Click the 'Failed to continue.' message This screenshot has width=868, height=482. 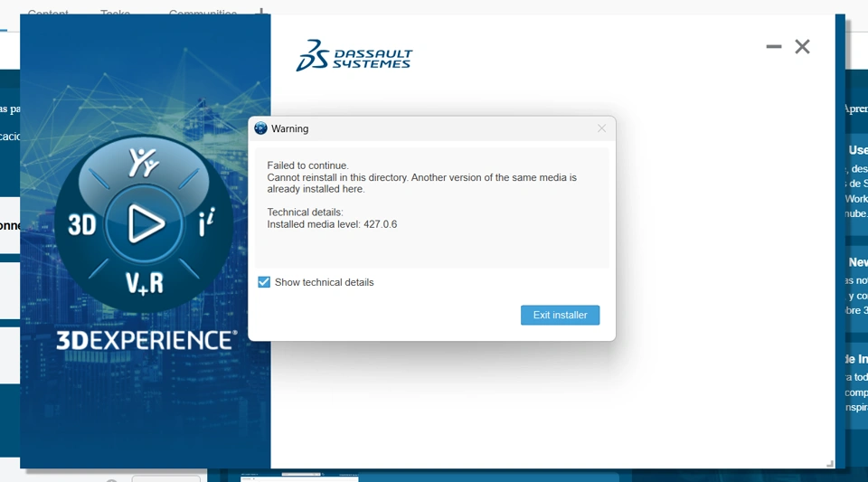[x=307, y=165]
